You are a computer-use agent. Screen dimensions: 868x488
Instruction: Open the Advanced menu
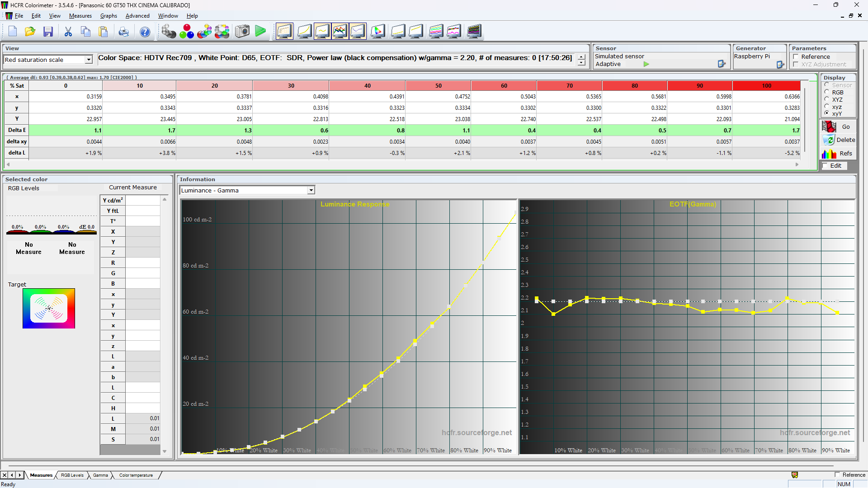click(x=137, y=16)
